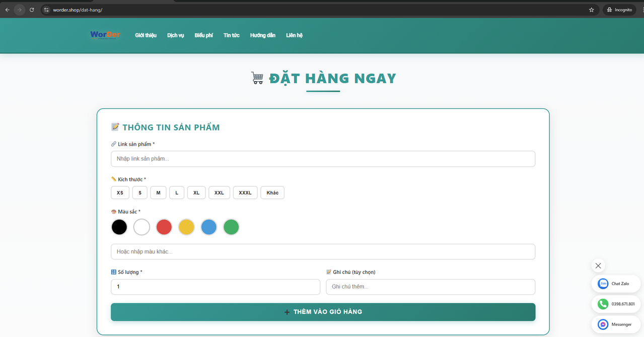
Task: Pick the black color swatch
Action: [x=119, y=227]
